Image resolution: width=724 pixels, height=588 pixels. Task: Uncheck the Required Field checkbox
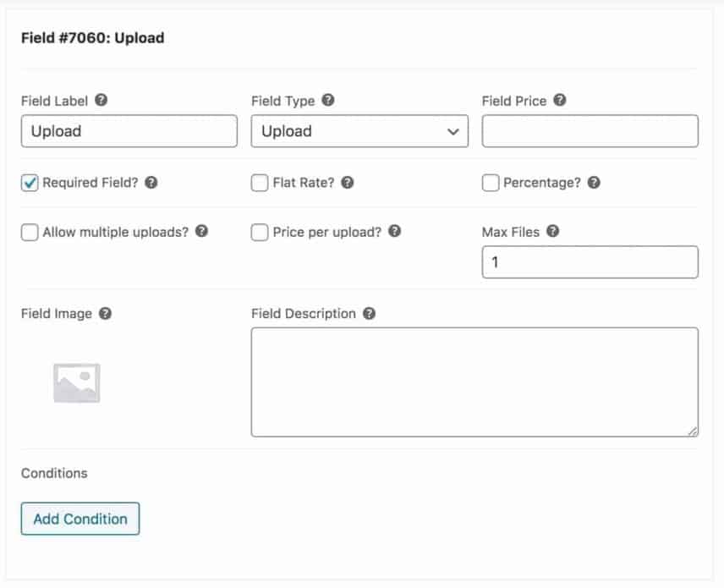click(29, 182)
